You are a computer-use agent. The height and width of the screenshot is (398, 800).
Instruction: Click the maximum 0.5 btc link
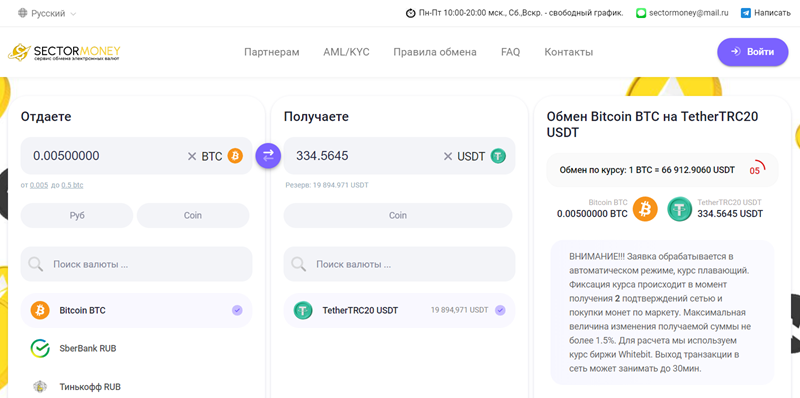(72, 185)
